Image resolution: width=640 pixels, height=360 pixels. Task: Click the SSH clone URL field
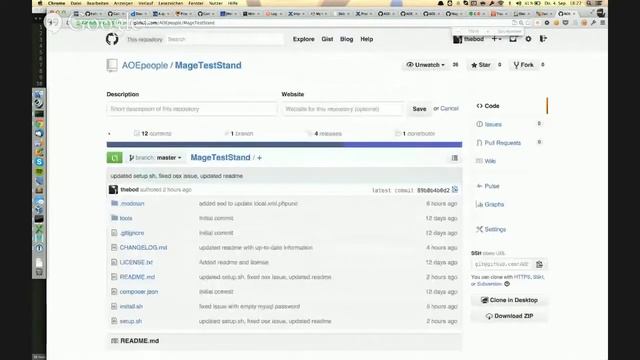point(502,264)
